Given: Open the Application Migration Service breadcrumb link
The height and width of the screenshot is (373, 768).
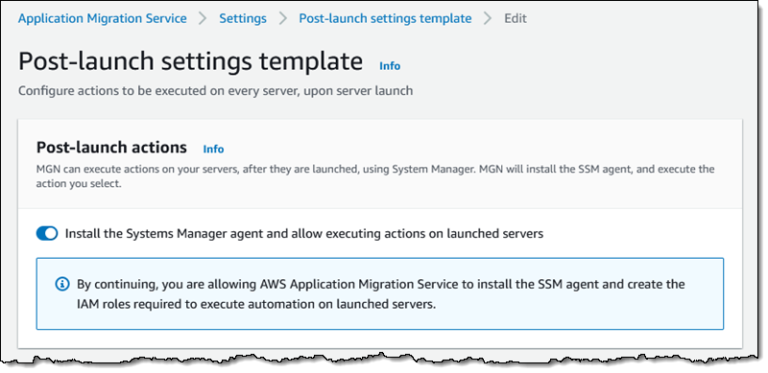Looking at the screenshot, I should tap(102, 19).
